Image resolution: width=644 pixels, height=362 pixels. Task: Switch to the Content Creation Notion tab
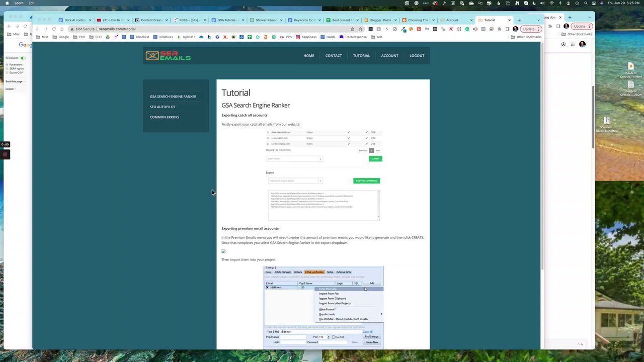[x=151, y=20]
